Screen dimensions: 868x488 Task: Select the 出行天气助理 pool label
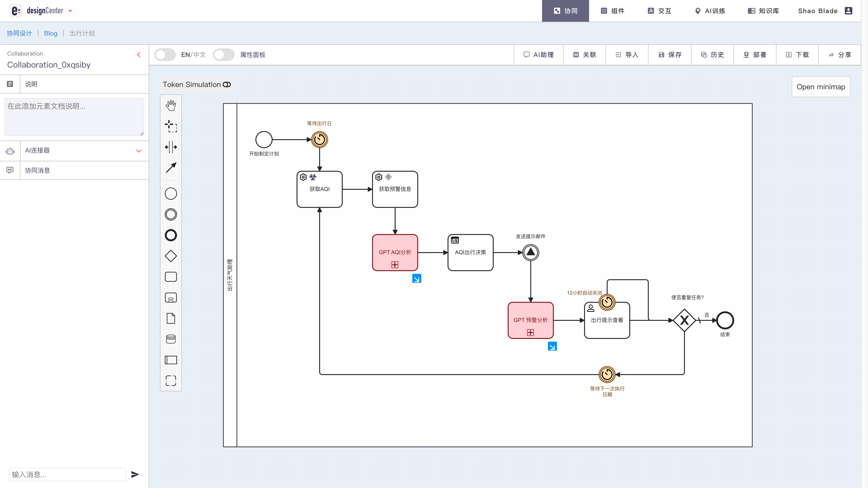pos(230,275)
